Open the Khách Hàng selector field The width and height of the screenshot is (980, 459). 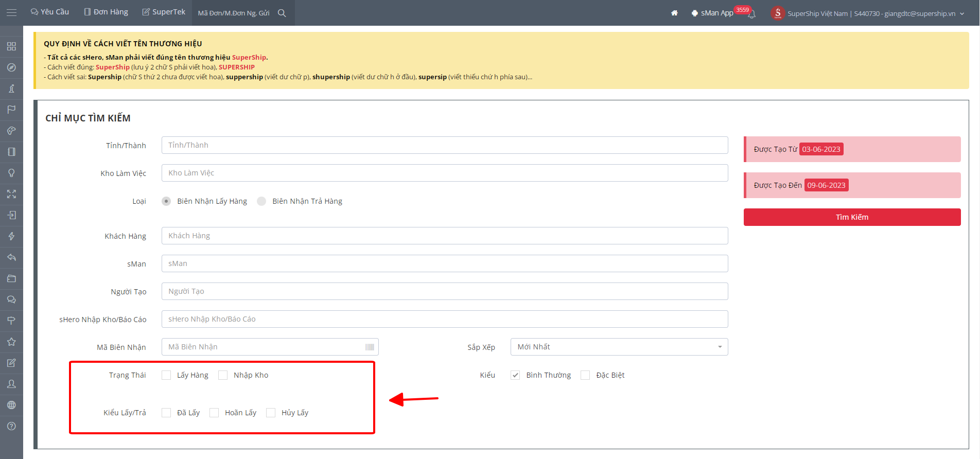[x=445, y=236]
